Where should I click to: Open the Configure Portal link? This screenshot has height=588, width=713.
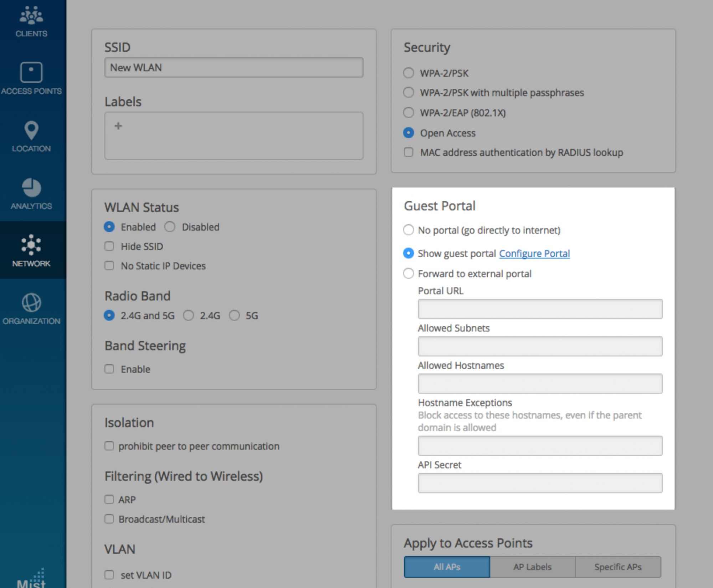[534, 253]
